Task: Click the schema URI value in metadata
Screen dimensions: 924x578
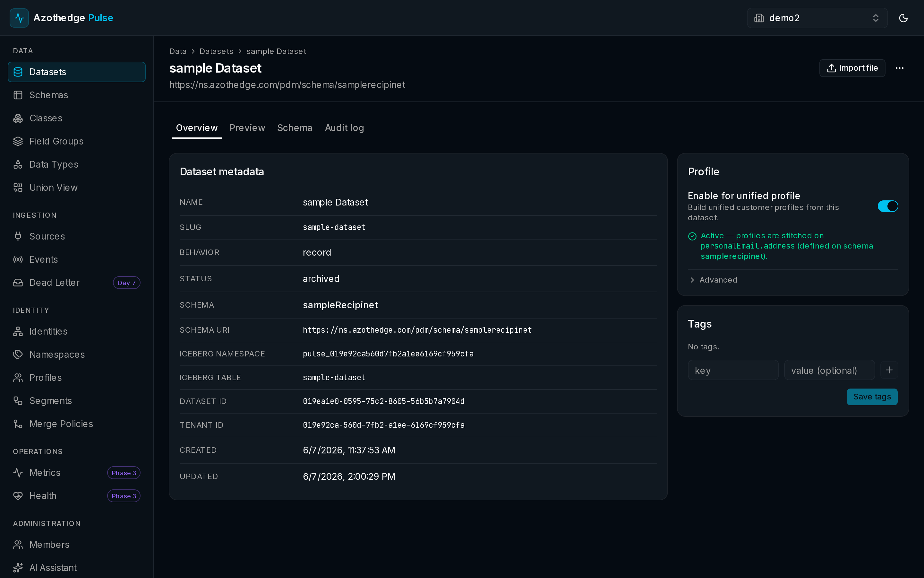Action: (417, 330)
